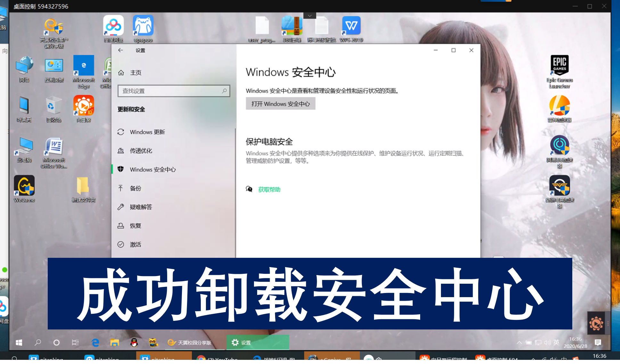Select the 叶昊天 user folder icon

point(24,109)
